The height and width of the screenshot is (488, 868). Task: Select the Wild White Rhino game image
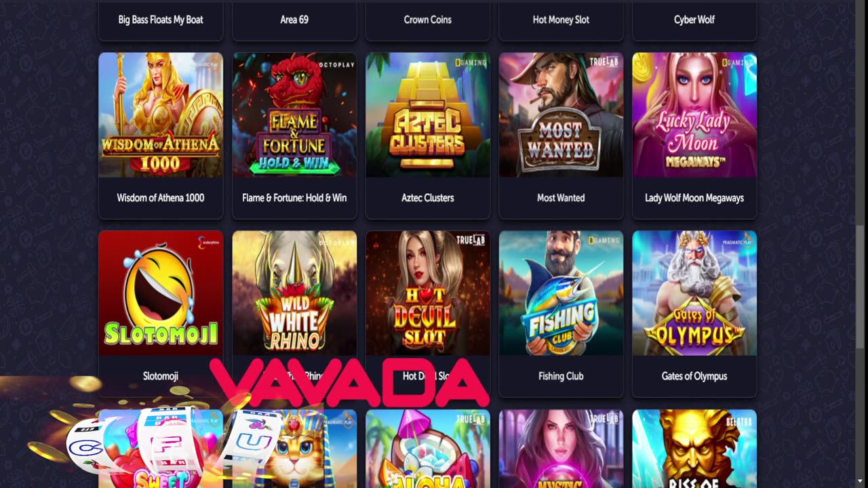click(294, 293)
